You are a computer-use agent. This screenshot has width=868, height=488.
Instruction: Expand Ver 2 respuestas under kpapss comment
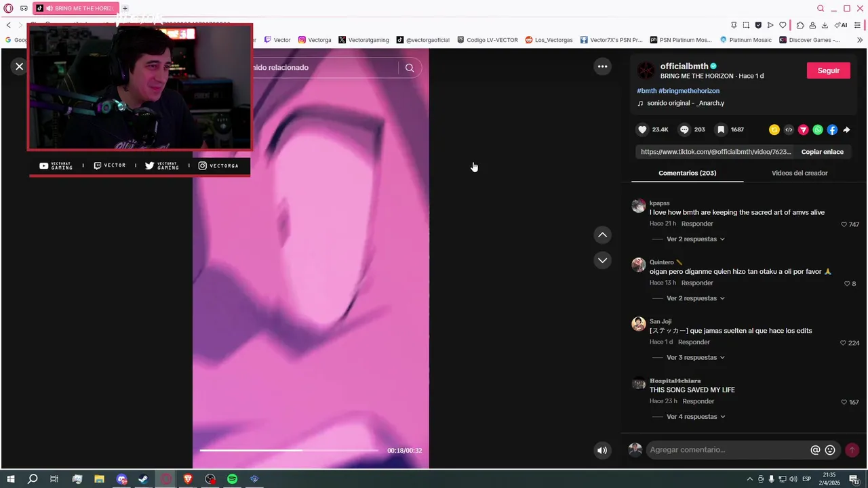695,239
